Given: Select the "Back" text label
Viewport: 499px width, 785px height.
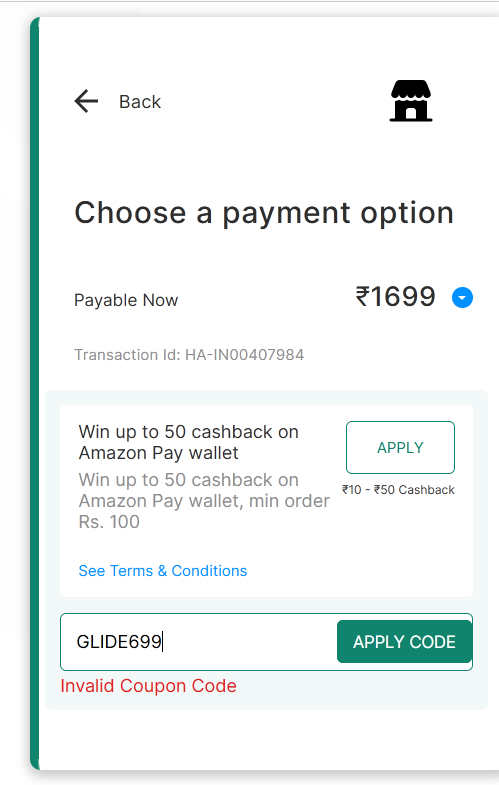Looking at the screenshot, I should [x=140, y=102].
